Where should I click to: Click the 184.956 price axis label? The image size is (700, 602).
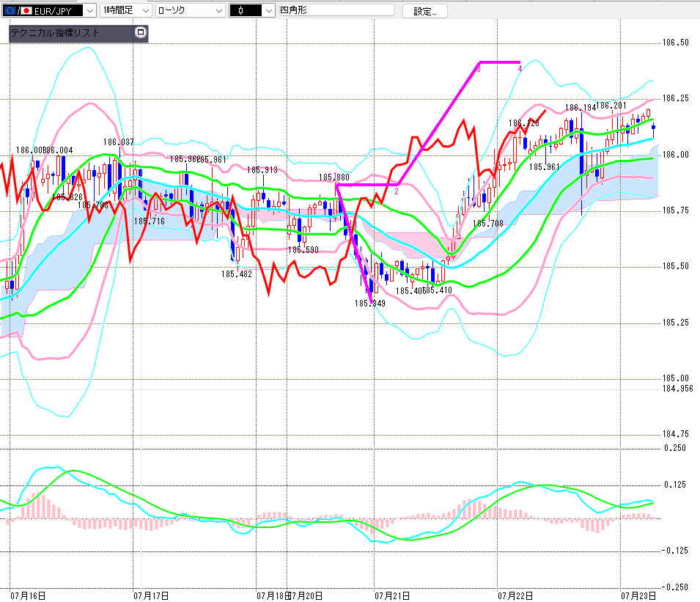click(x=677, y=389)
